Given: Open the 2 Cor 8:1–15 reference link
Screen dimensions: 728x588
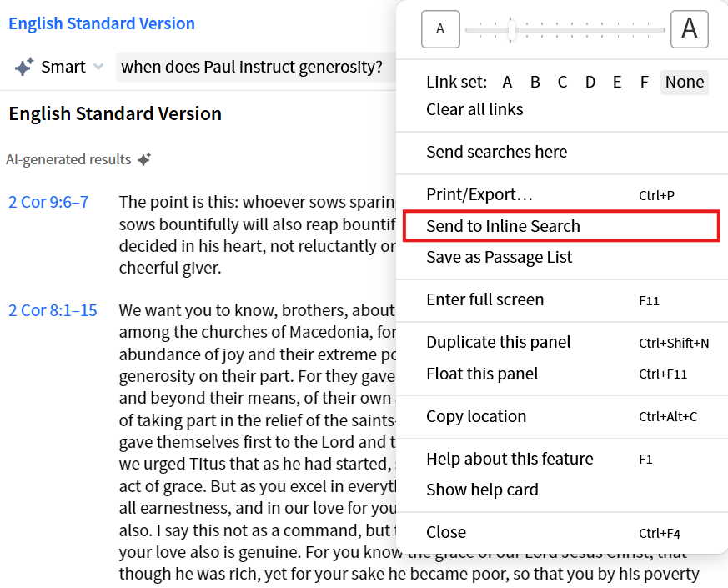Looking at the screenshot, I should [x=53, y=310].
